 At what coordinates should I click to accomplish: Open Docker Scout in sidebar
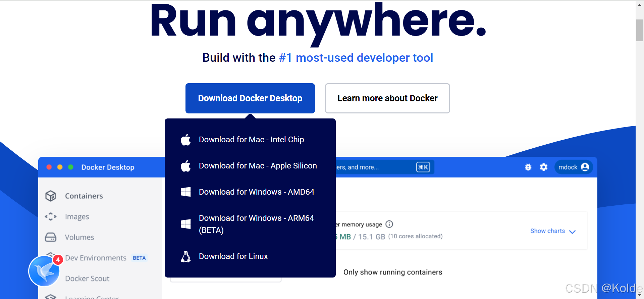[87, 279]
